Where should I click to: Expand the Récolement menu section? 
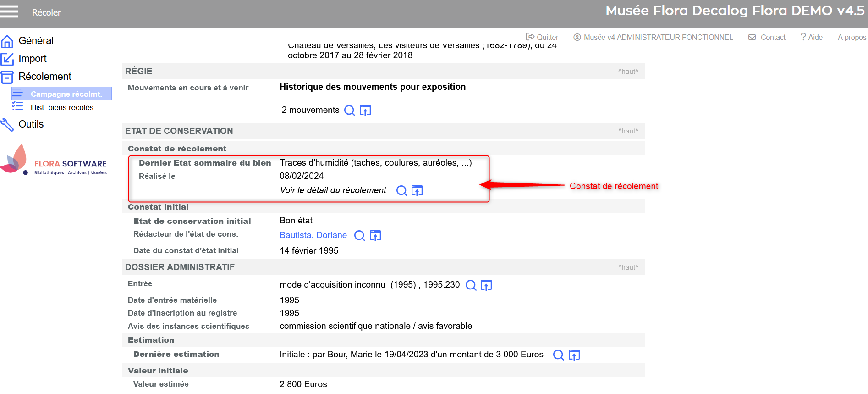point(44,77)
